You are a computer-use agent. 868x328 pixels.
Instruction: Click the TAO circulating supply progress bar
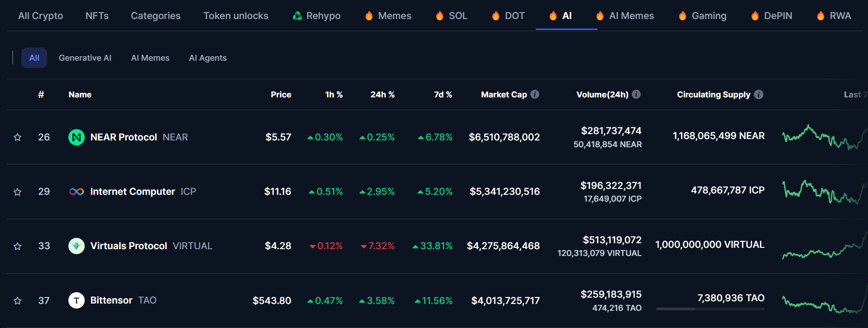click(x=710, y=309)
